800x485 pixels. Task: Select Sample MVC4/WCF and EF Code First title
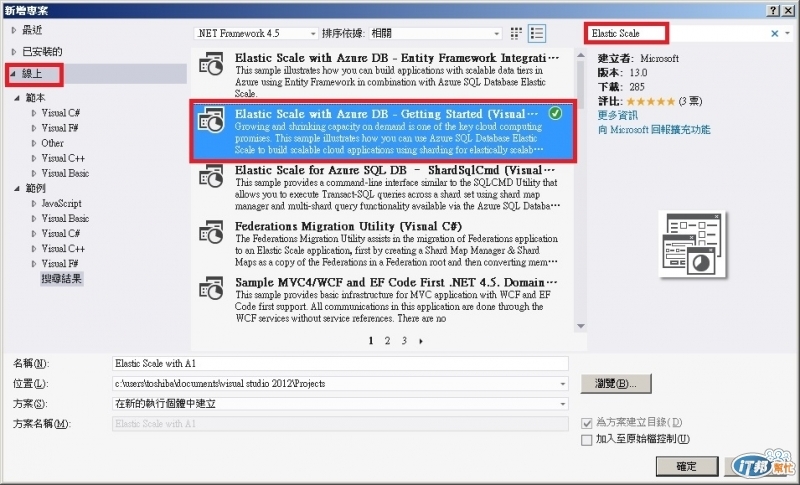tap(396, 283)
